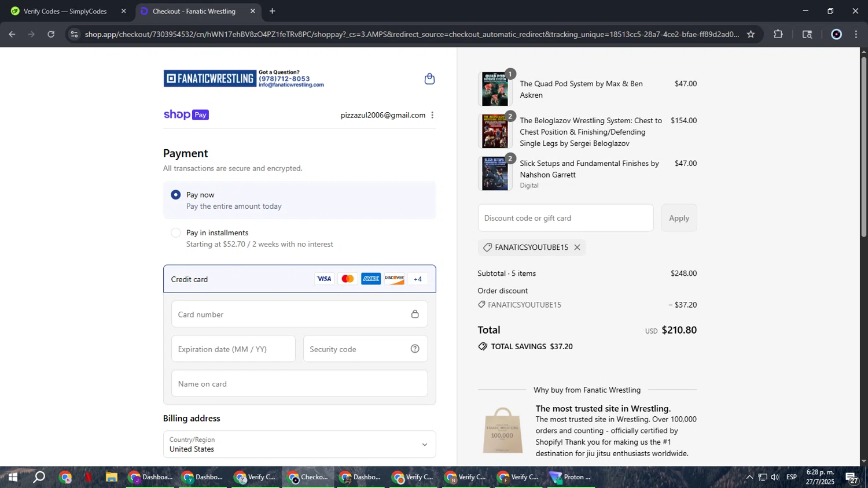Viewport: 868px width, 488px height.
Task: Click the Discount code or gift card field
Action: (x=565, y=218)
